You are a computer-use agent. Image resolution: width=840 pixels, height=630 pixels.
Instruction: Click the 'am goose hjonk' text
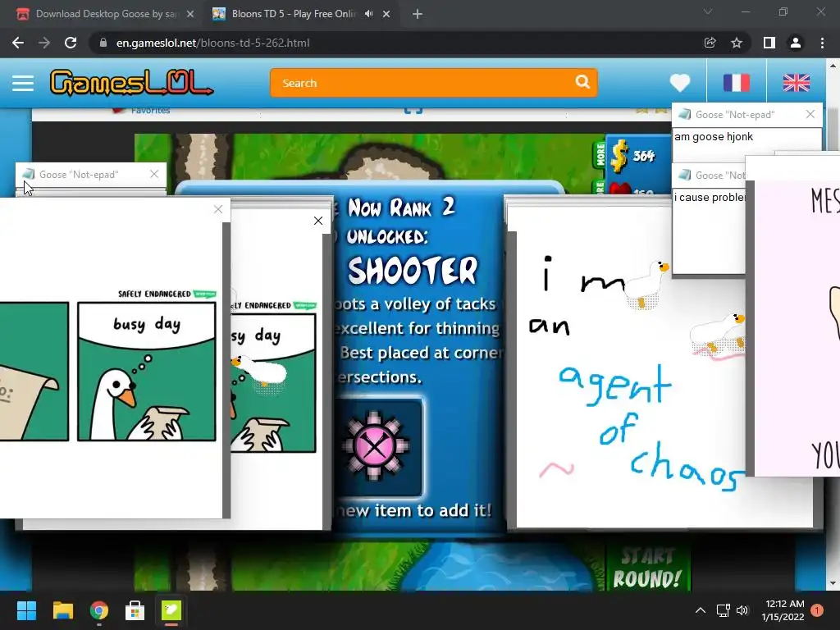tap(714, 137)
